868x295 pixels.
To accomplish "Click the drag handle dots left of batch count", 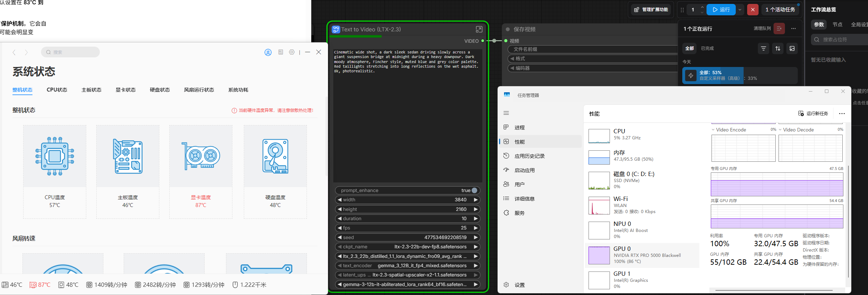I will click(x=682, y=10).
